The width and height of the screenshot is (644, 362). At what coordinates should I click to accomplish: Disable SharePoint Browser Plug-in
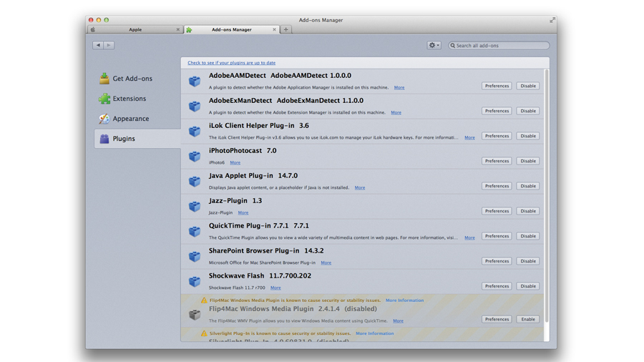528,261
